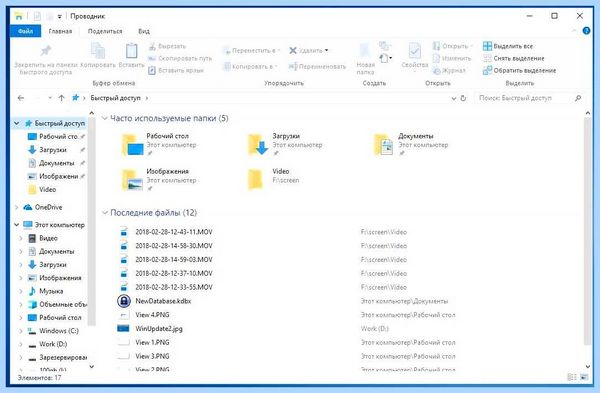
Task: Open the Переместить в dropdown
Action: pyautogui.click(x=251, y=51)
